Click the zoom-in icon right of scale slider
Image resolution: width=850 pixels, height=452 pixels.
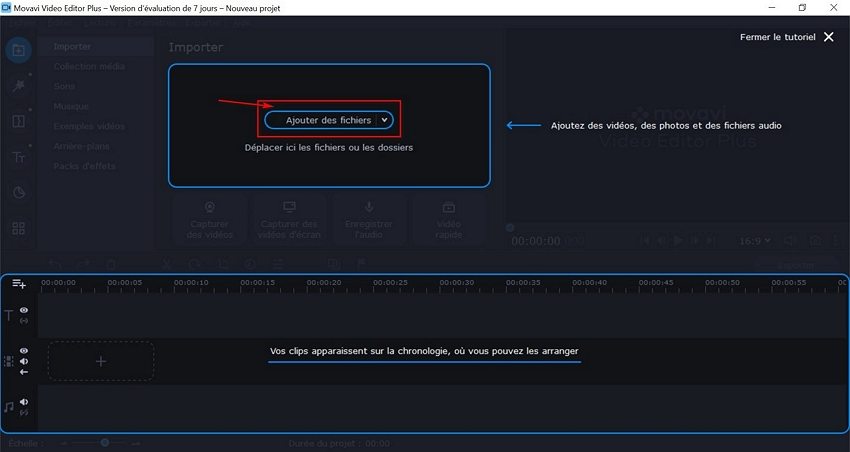coord(136,443)
